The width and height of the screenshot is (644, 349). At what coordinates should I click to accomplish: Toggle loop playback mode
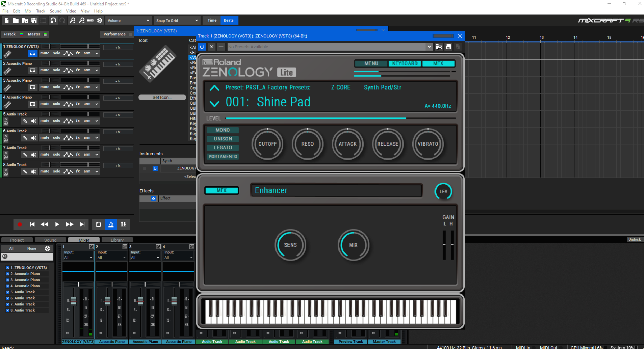pyautogui.click(x=98, y=224)
